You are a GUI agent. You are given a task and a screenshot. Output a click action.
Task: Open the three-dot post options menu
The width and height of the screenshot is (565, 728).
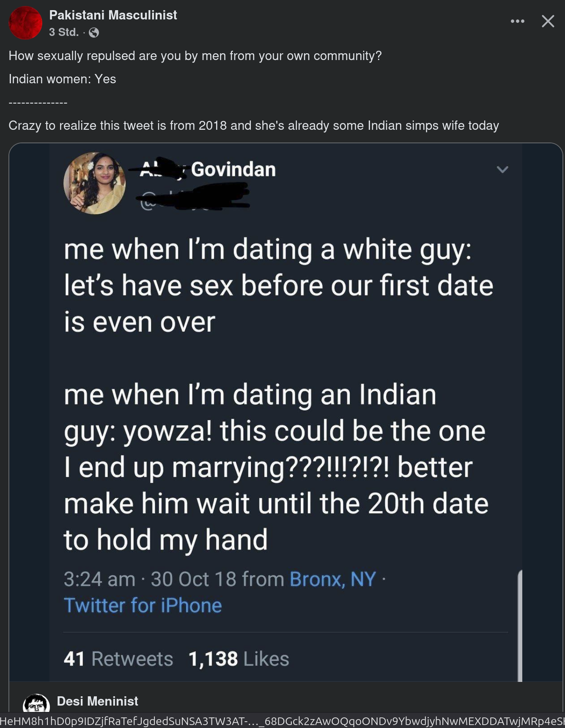pos(517,21)
